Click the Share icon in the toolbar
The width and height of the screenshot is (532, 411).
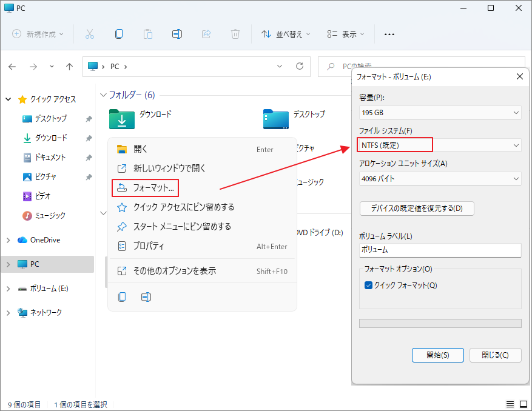pyautogui.click(x=206, y=34)
